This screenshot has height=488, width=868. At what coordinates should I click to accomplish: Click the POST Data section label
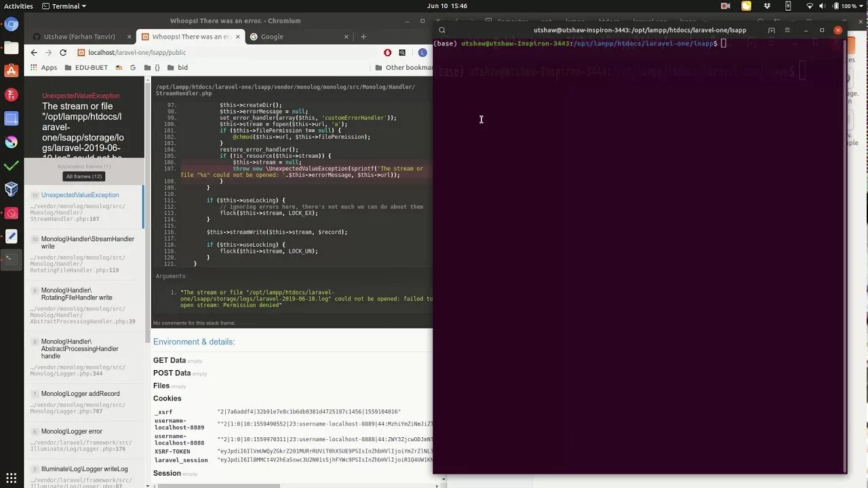pyautogui.click(x=172, y=373)
